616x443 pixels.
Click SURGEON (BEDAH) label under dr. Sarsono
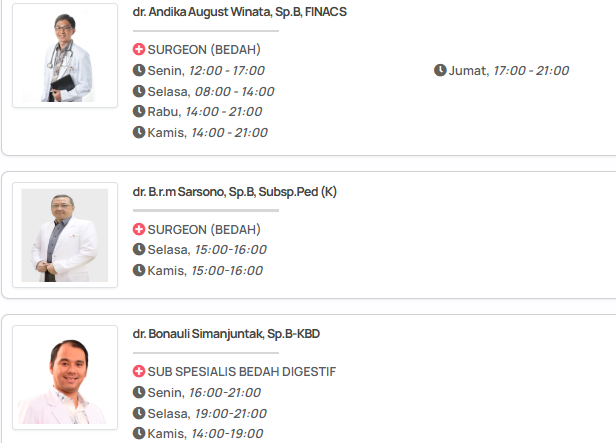coord(204,229)
